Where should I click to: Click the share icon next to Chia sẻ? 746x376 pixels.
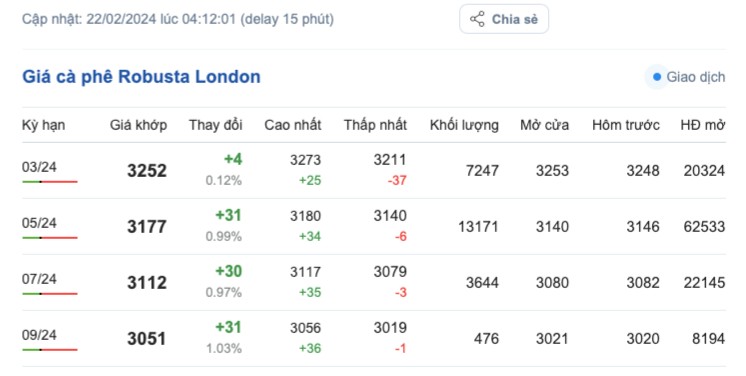(x=477, y=19)
